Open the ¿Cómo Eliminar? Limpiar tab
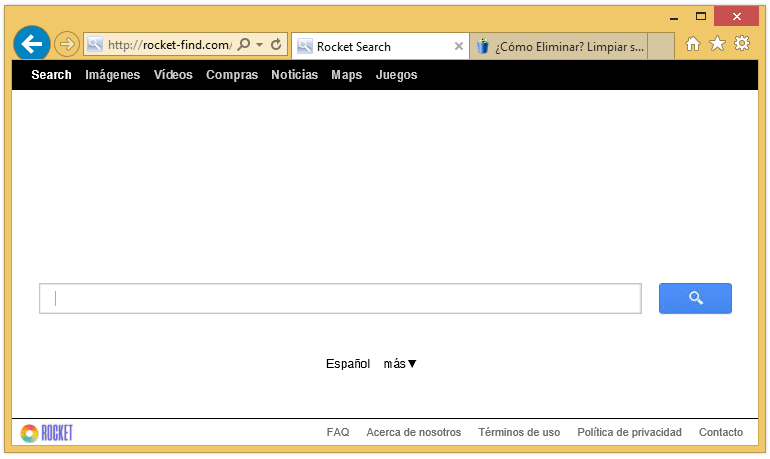Image resolution: width=770 pixels, height=459 pixels. point(559,46)
